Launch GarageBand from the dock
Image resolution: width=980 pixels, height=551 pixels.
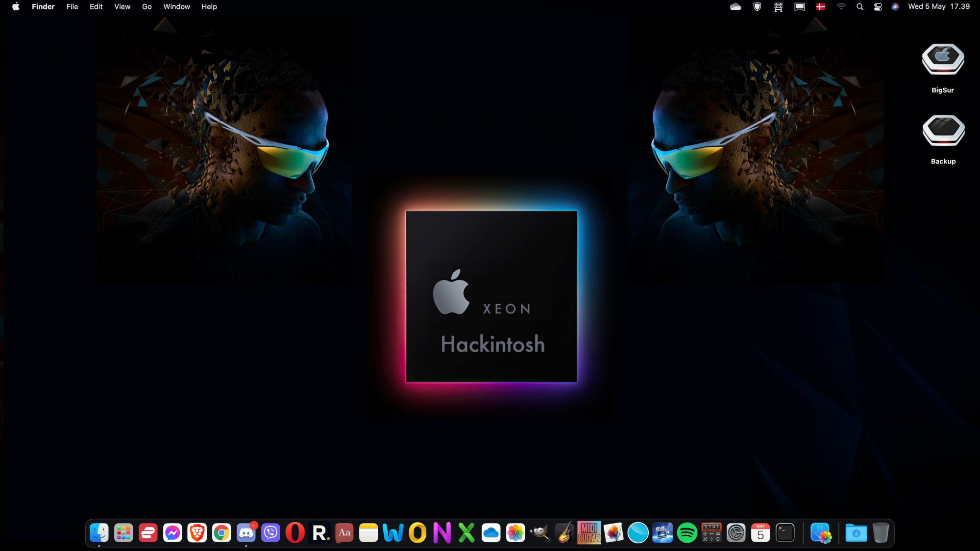tap(564, 533)
